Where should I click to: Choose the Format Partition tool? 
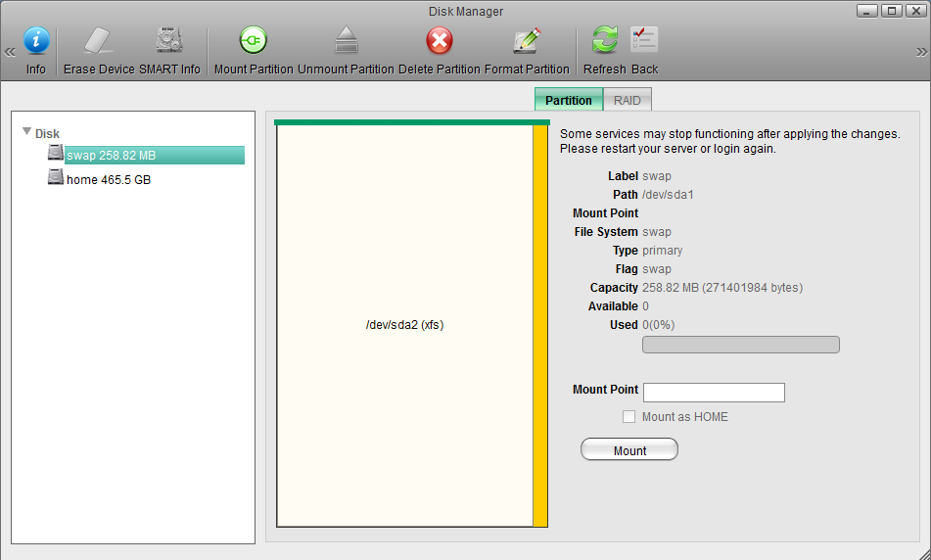527,41
